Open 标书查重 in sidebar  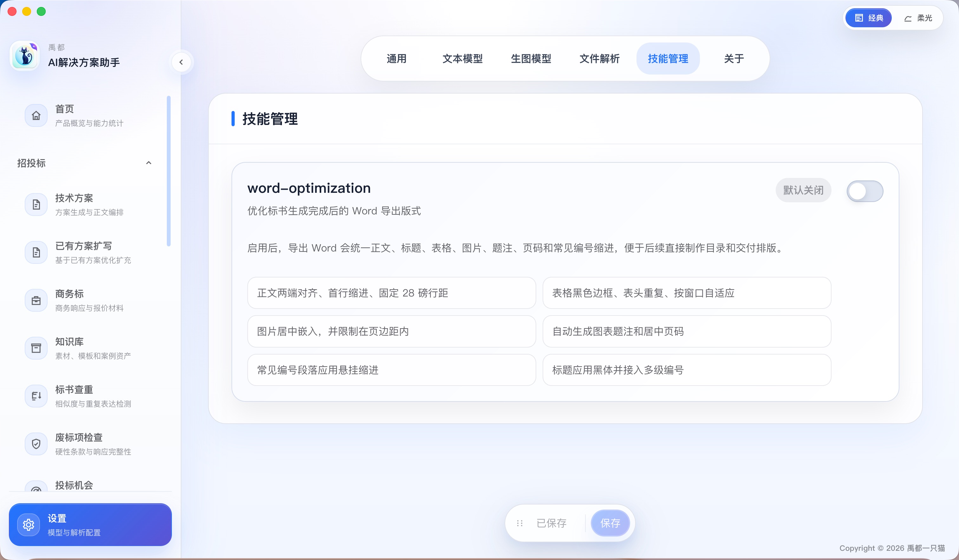point(90,396)
